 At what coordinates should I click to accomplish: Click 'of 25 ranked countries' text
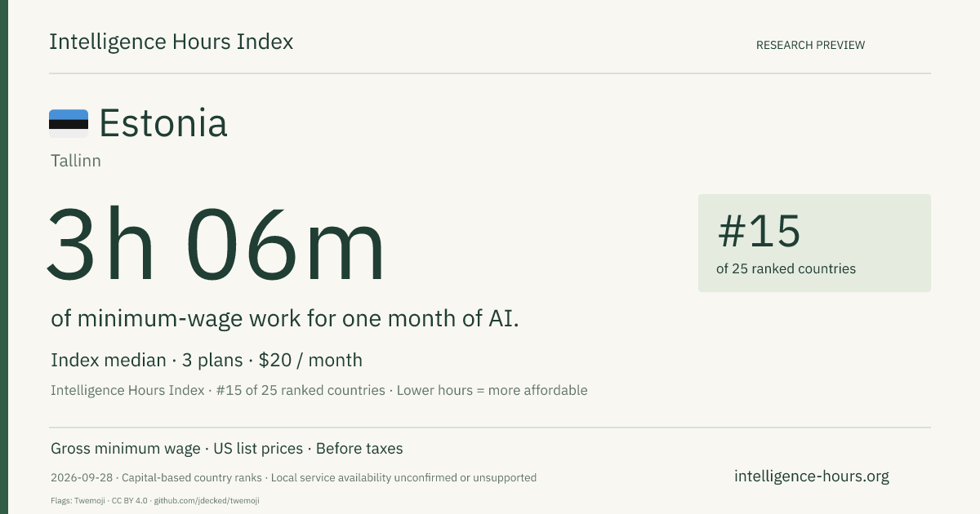pyautogui.click(x=786, y=268)
